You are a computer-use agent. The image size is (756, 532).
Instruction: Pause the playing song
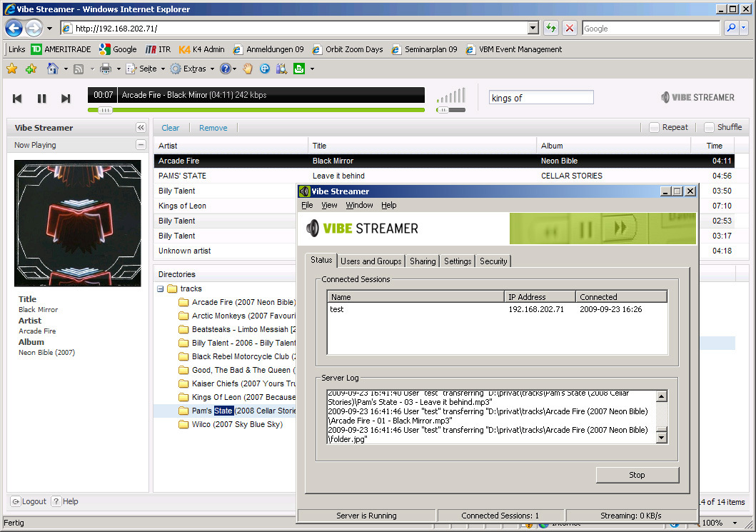pos(42,99)
